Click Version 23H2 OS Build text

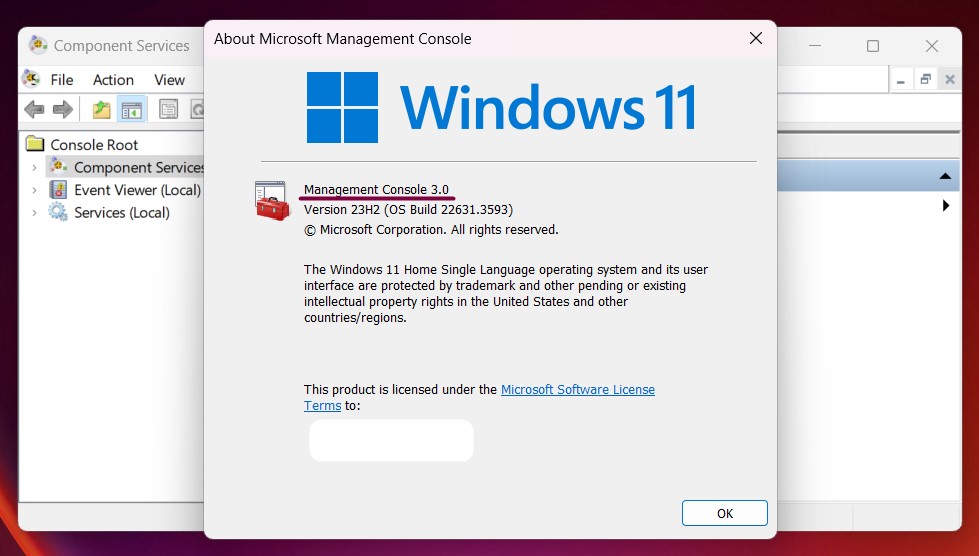(408, 210)
